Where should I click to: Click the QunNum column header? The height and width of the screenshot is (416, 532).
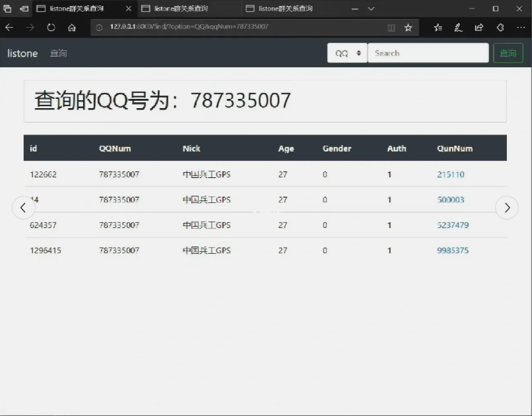click(455, 148)
